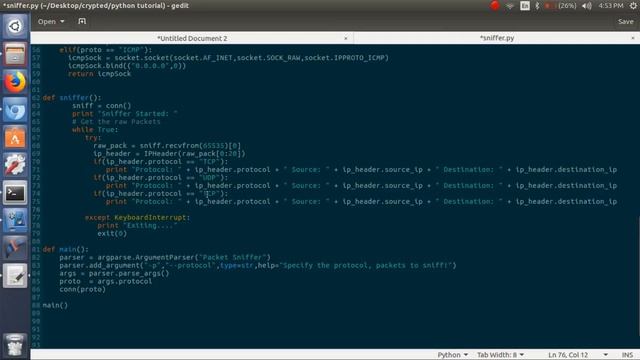Click 'raw_pack = sniff.recvfrom' line

(x=167, y=145)
